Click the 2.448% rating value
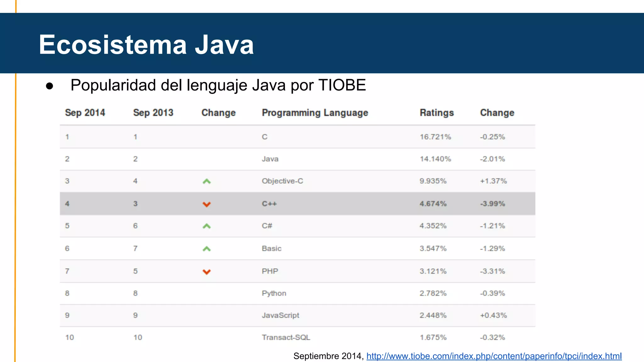Screen dimensions: 644x362 [433, 315]
